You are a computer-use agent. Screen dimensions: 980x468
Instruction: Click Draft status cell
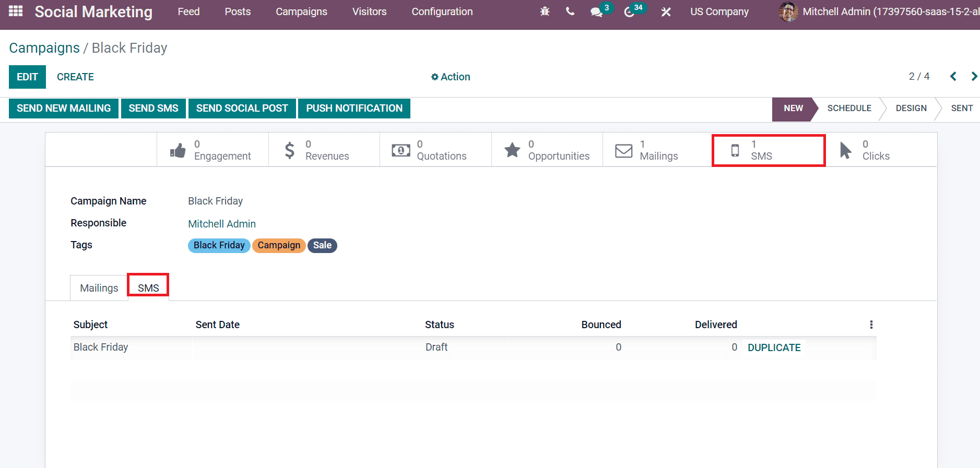click(x=436, y=347)
